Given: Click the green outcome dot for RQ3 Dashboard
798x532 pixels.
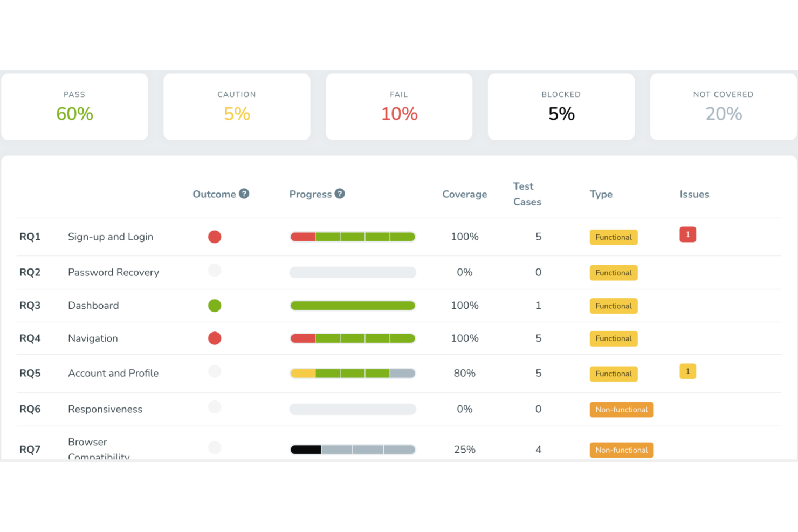Looking at the screenshot, I should pos(215,306).
